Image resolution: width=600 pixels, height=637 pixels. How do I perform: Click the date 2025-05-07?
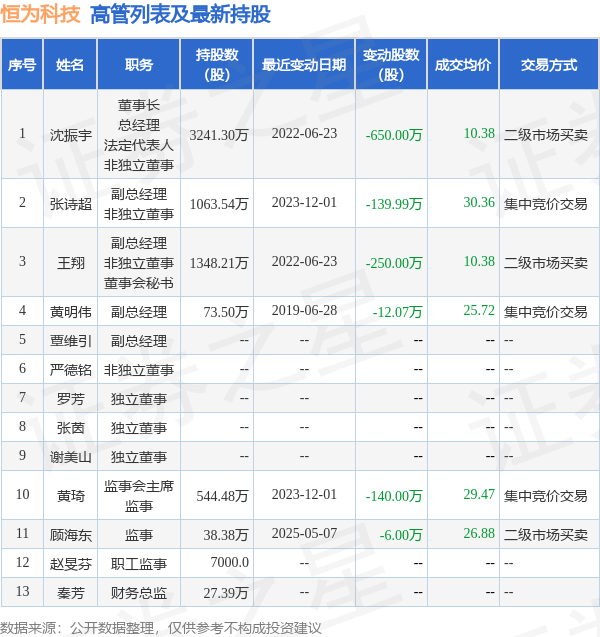tap(304, 533)
